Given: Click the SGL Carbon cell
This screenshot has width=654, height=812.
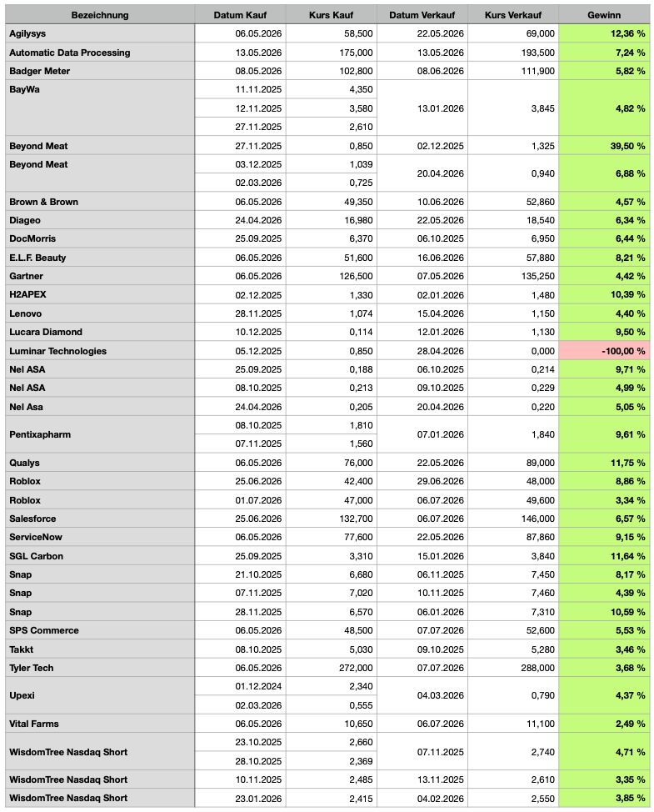Looking at the screenshot, I should tap(100, 556).
